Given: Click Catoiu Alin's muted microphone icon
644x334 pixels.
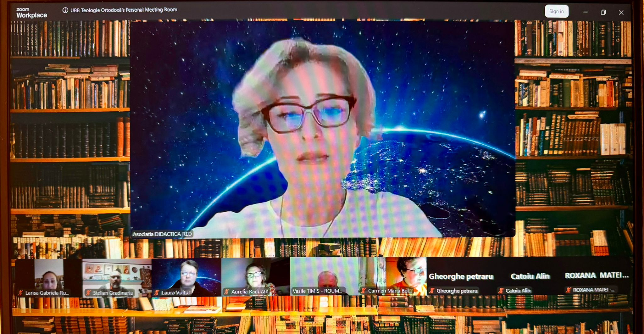Looking at the screenshot, I should point(501,291).
